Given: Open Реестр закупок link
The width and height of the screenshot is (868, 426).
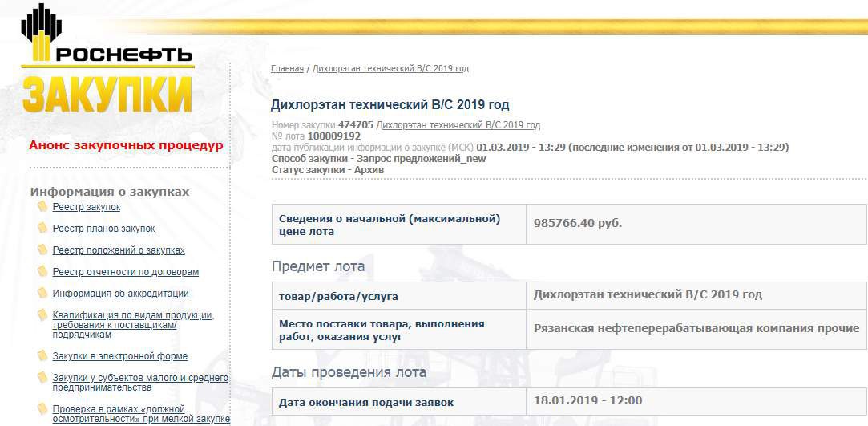Looking at the screenshot, I should coord(87,207).
